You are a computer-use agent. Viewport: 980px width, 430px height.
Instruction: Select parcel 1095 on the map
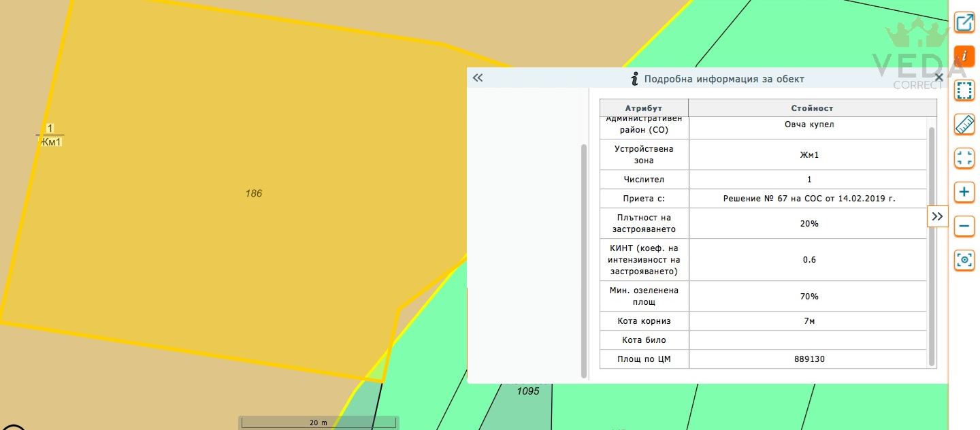point(528,391)
